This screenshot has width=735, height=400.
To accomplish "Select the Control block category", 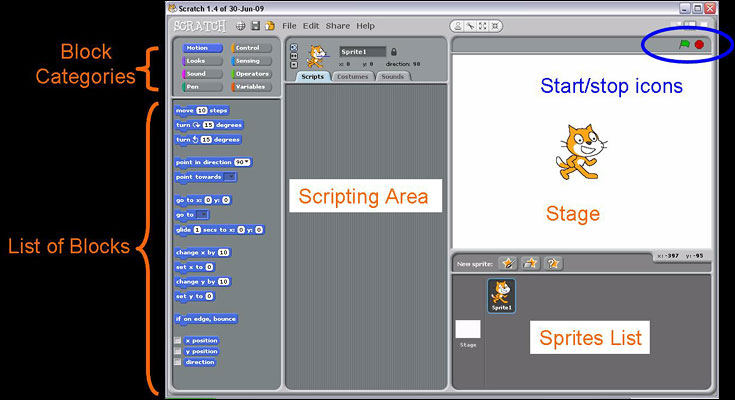I will [x=251, y=48].
